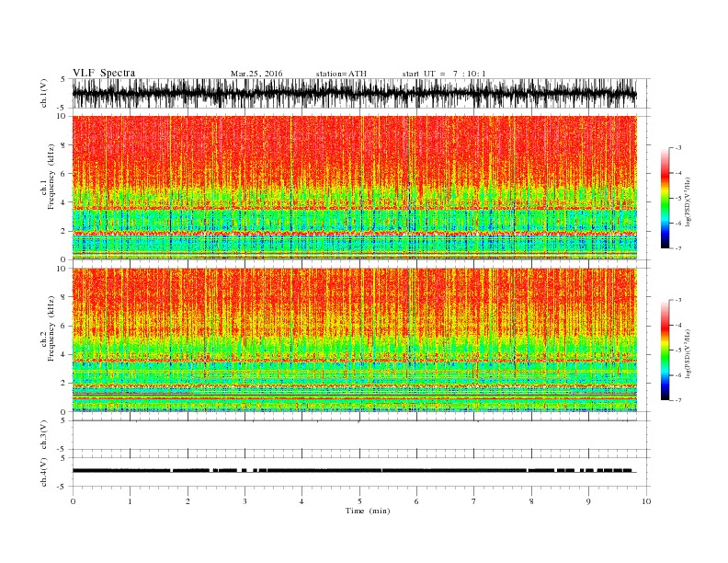Click the time axis tick label "8"

click(531, 501)
